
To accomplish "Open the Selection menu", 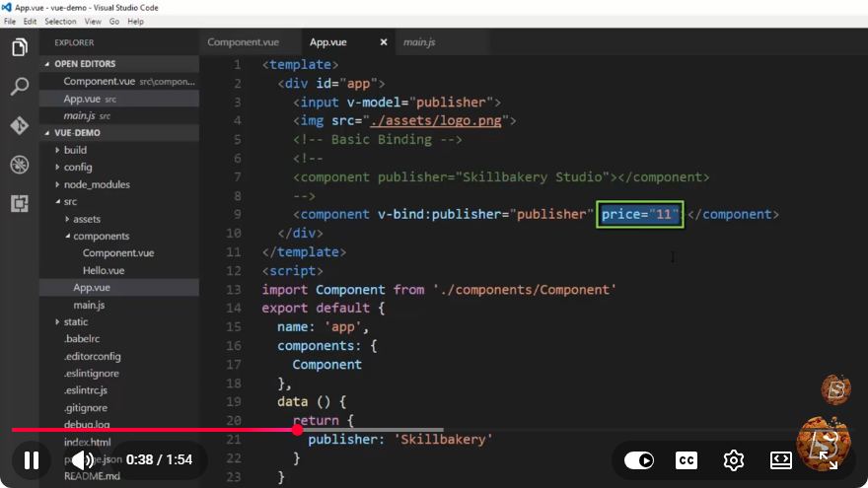I will 60,22.
